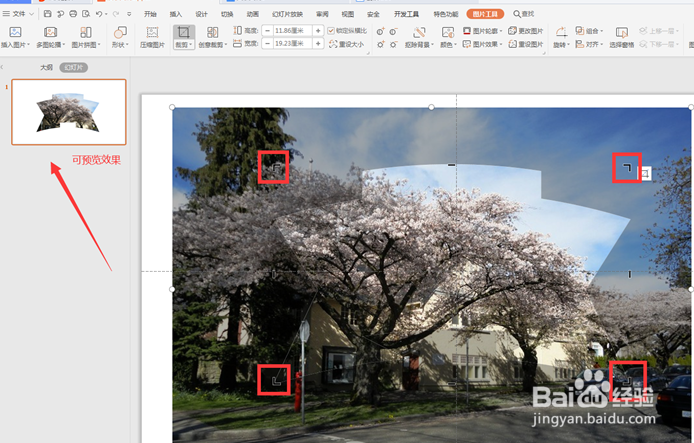Image resolution: width=694 pixels, height=443 pixels.
Task: Click the layout options icon beside the picture
Action: pos(645,173)
